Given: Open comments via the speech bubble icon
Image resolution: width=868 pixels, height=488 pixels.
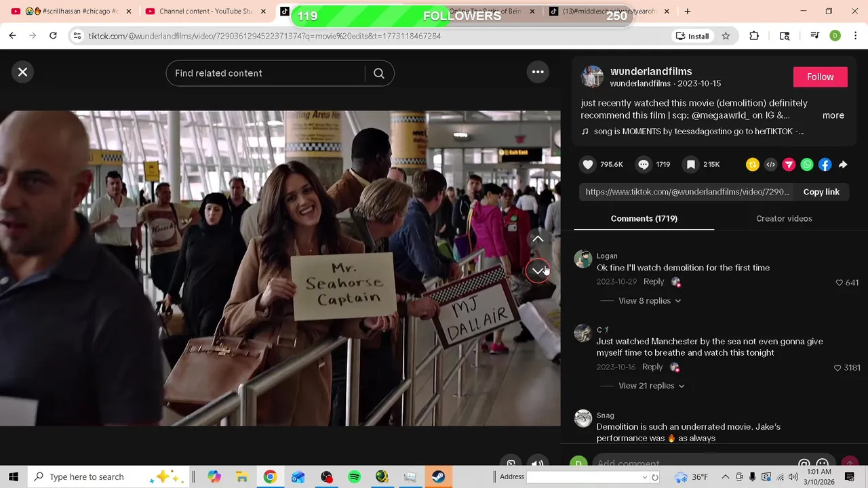Looking at the screenshot, I should coord(644,164).
